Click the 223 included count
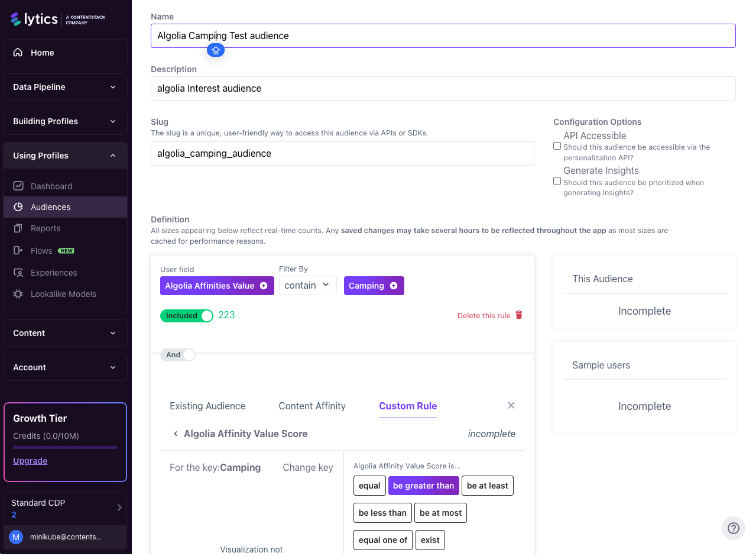The width and height of the screenshot is (756, 556). click(226, 315)
